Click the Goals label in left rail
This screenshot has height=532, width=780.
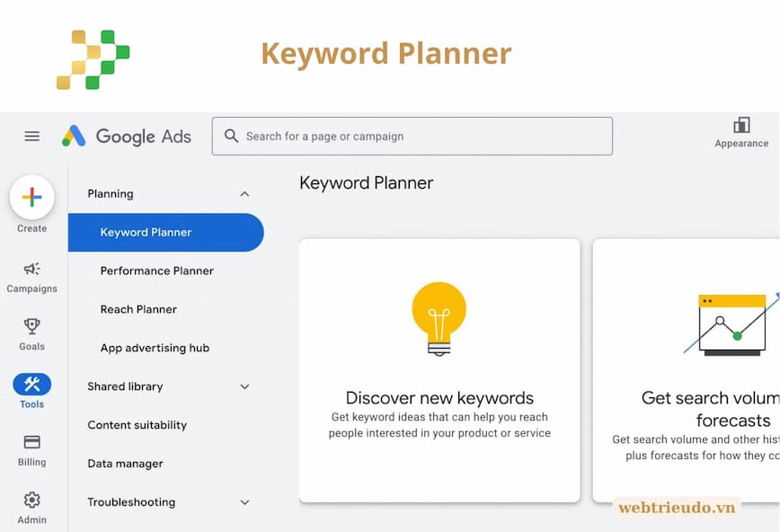pyautogui.click(x=31, y=346)
